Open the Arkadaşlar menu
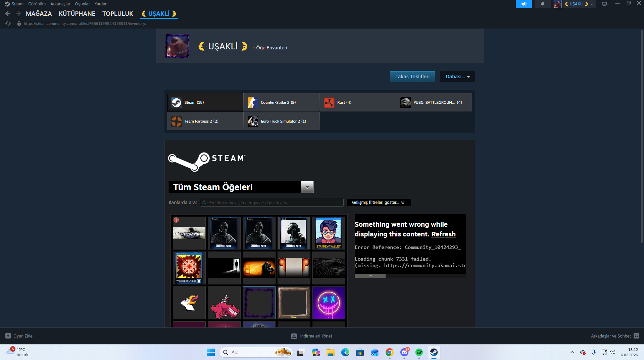Screen dimensions: 644x360 click(x=60, y=4)
